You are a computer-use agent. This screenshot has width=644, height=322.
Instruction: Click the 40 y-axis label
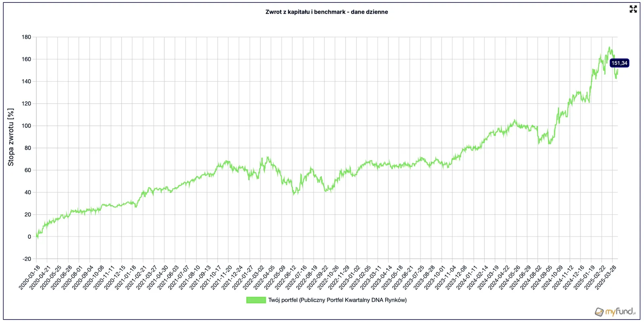coord(28,192)
